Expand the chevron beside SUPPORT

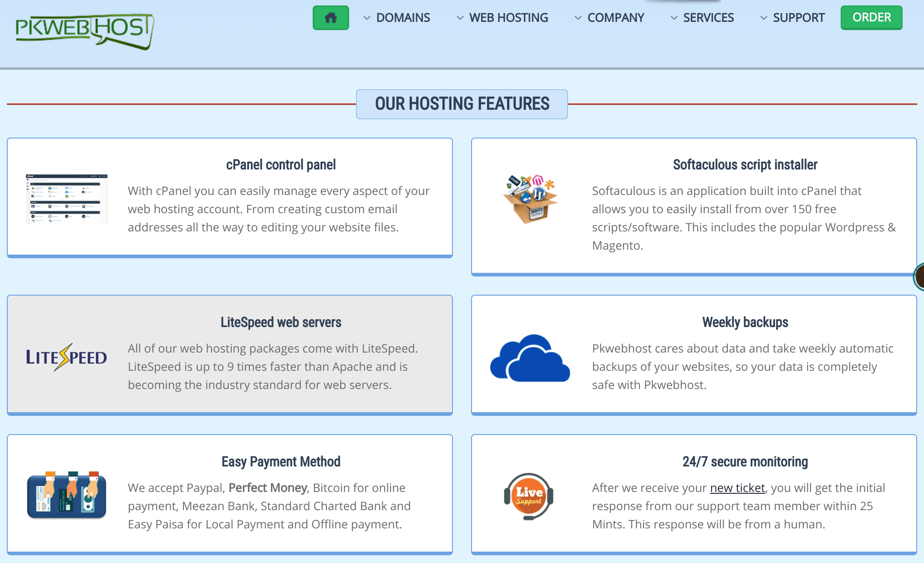[x=764, y=18]
